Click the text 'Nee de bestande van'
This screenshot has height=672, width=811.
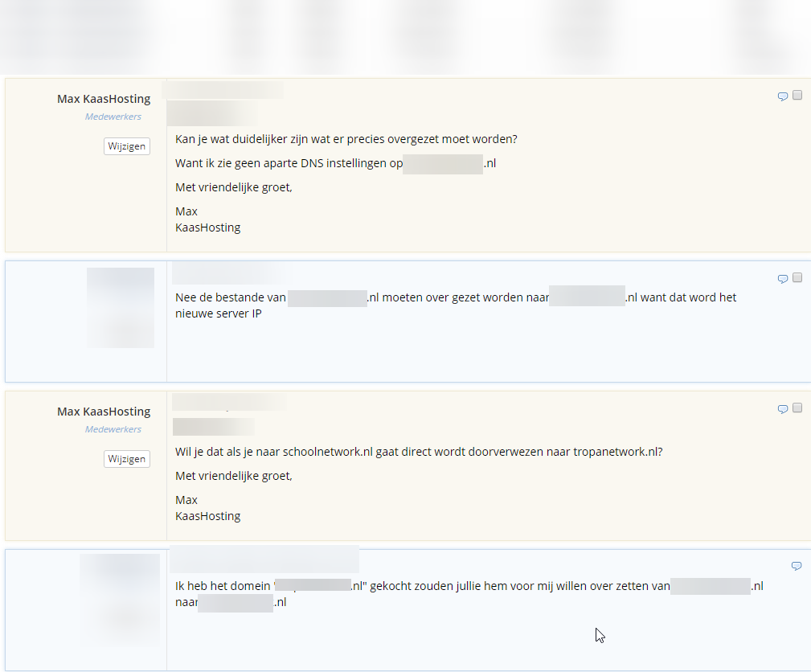[x=231, y=297]
